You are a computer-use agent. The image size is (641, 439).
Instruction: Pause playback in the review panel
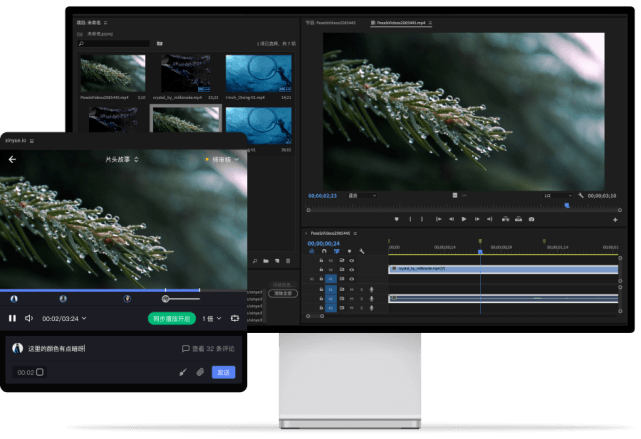[x=13, y=318]
